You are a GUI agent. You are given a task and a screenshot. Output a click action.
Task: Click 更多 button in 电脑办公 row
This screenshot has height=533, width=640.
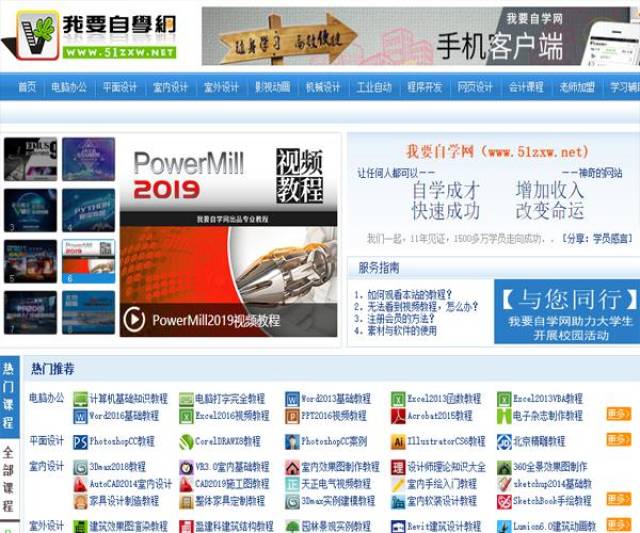pyautogui.click(x=618, y=414)
